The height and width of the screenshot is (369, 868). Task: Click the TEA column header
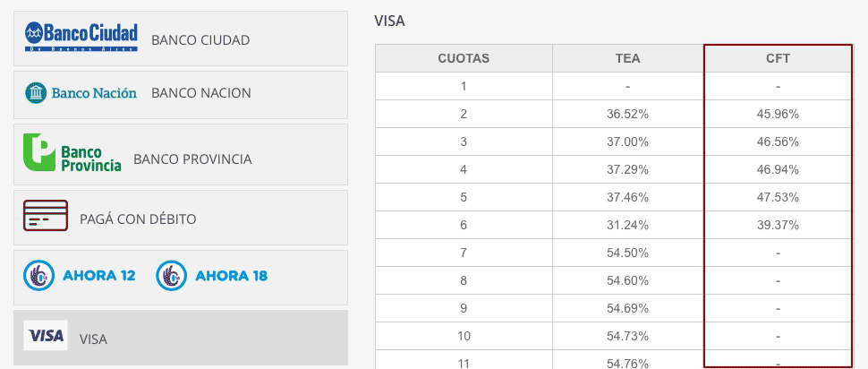(628, 58)
